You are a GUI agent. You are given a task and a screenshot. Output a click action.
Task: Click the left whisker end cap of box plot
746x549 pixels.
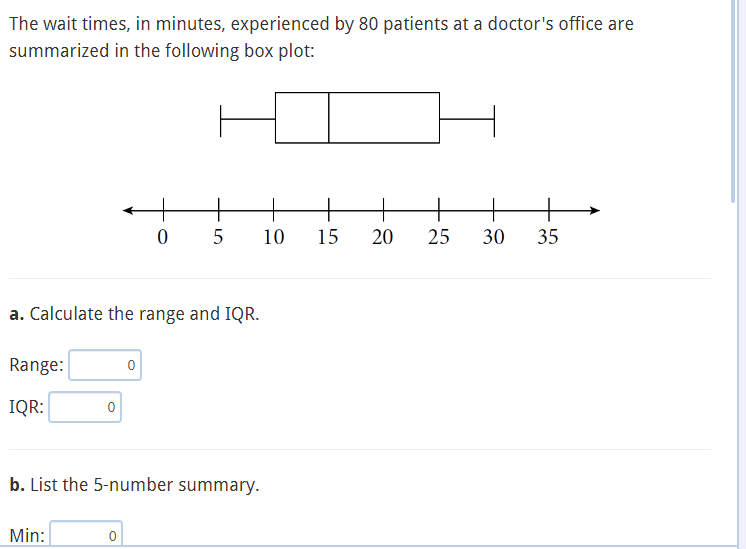(220, 121)
